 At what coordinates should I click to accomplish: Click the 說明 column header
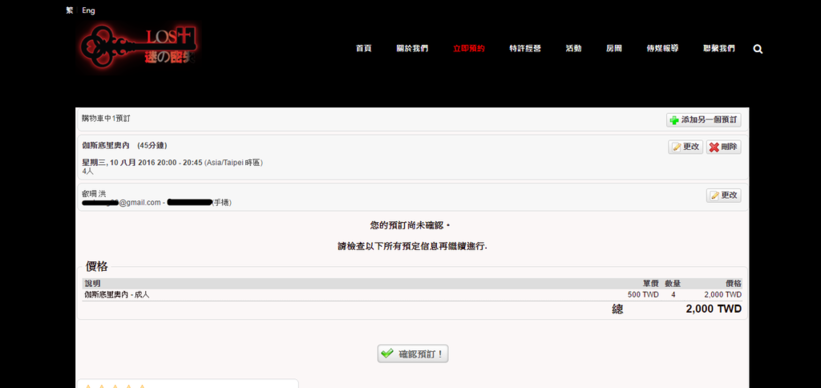point(92,283)
